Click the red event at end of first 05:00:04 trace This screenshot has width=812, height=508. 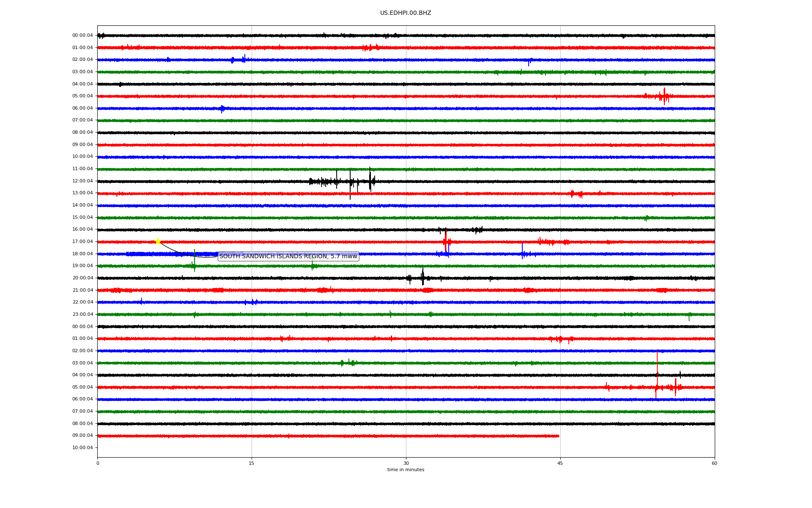coord(664,97)
